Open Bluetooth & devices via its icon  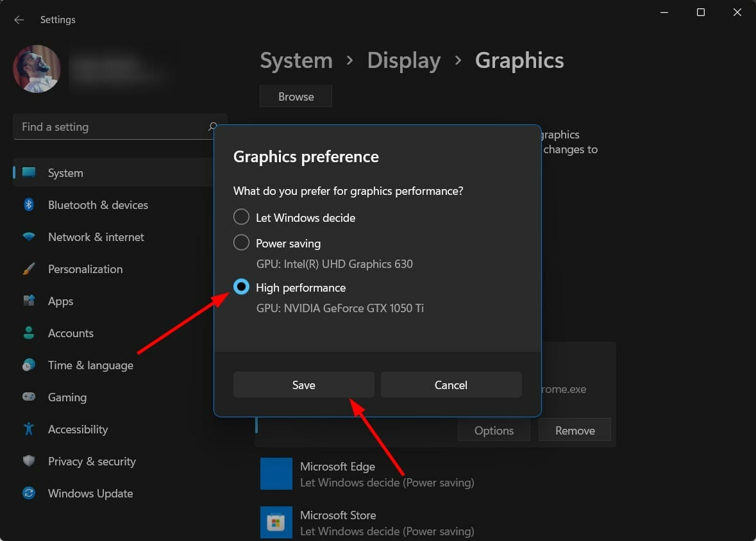(29, 205)
